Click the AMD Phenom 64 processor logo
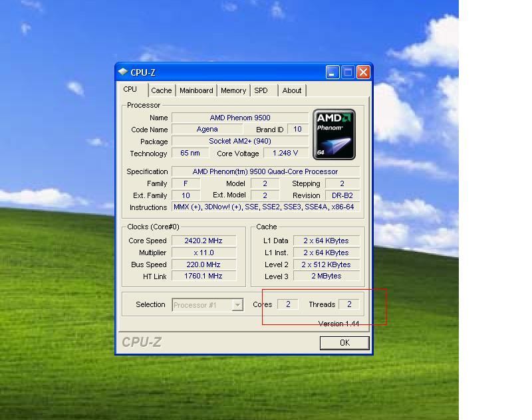532x420 pixels. pyautogui.click(x=334, y=135)
